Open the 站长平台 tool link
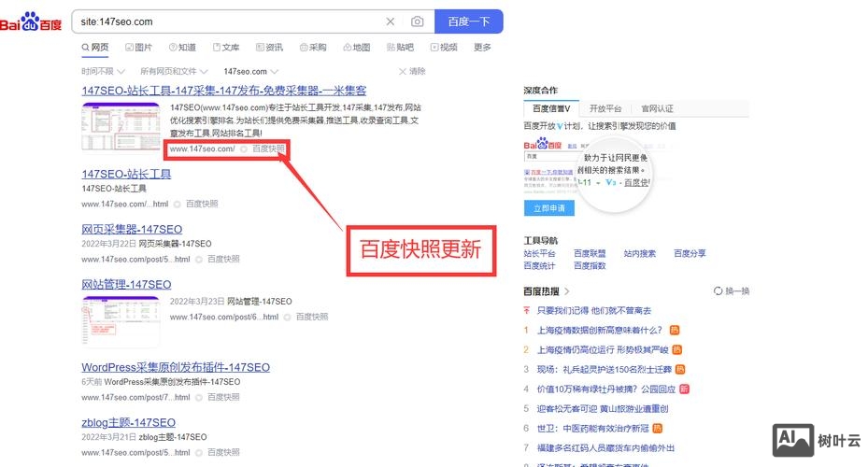Screen dimensions: 868x467 pos(539,253)
